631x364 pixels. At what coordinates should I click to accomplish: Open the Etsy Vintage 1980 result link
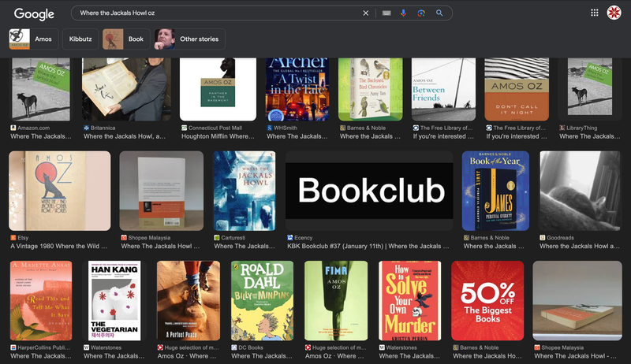58,246
